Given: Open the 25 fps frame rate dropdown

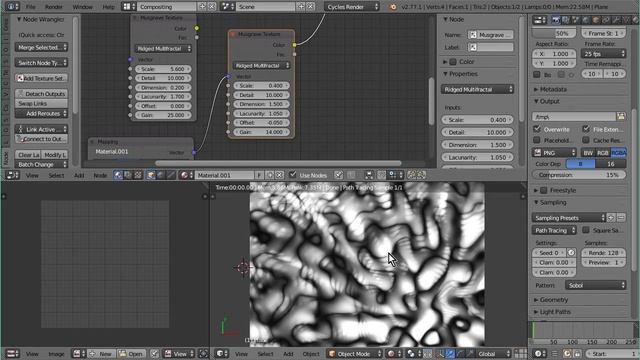Looking at the screenshot, I should (604, 54).
